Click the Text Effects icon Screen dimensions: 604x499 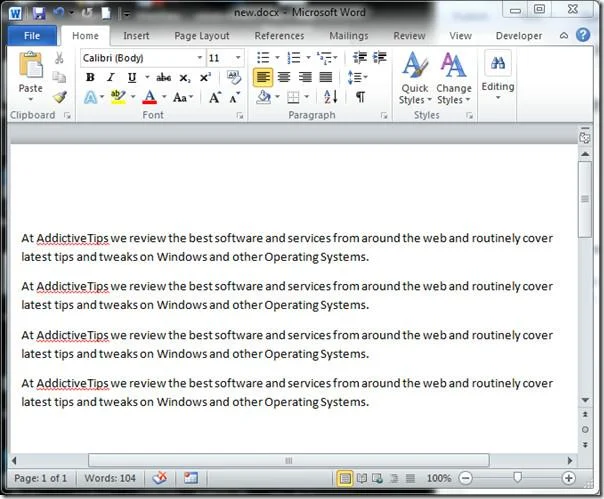pyautogui.click(x=90, y=97)
